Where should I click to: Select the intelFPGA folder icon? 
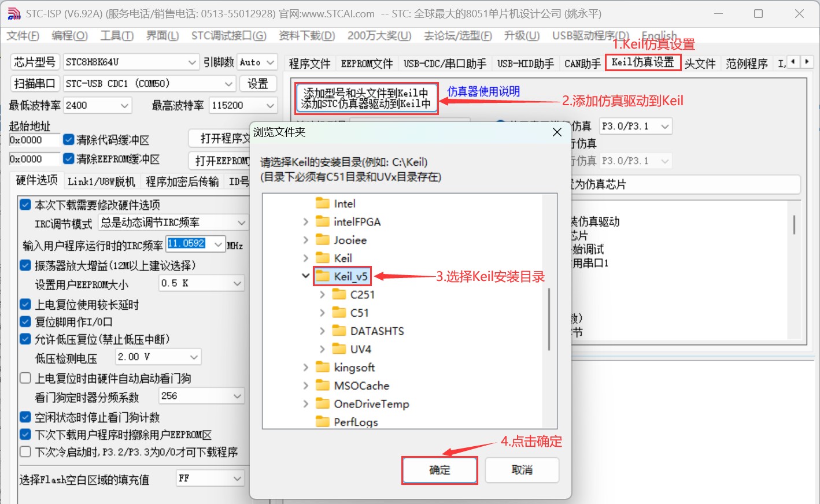click(323, 221)
